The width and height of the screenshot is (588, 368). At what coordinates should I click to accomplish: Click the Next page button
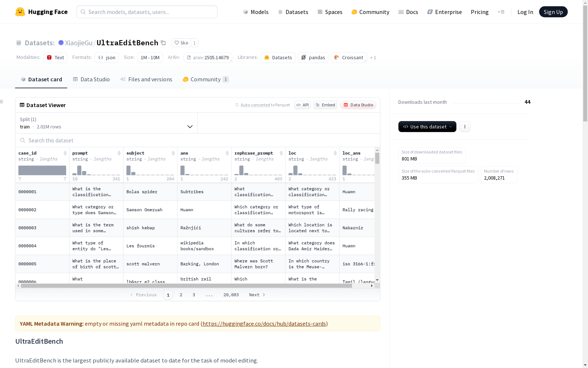point(257,295)
